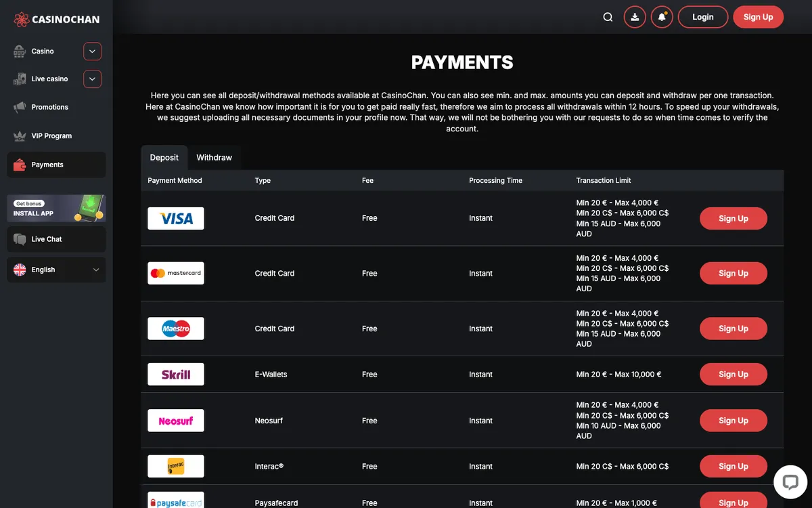This screenshot has height=508, width=812.
Task: Click the Maestro payment logo
Action: (176, 329)
